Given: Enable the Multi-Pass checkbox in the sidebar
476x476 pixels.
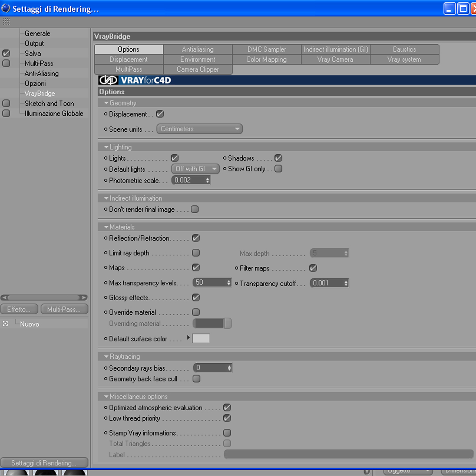Looking at the screenshot, I should pos(6,63).
